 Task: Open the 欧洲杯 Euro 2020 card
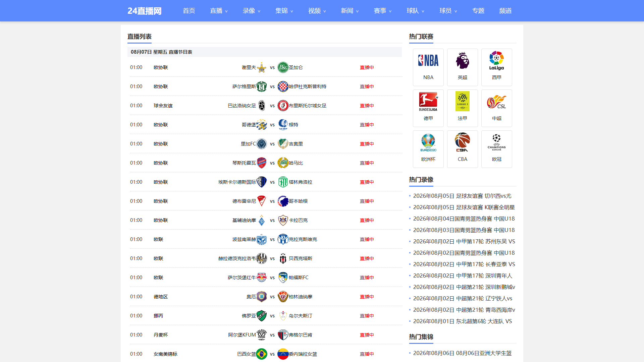pos(428,149)
